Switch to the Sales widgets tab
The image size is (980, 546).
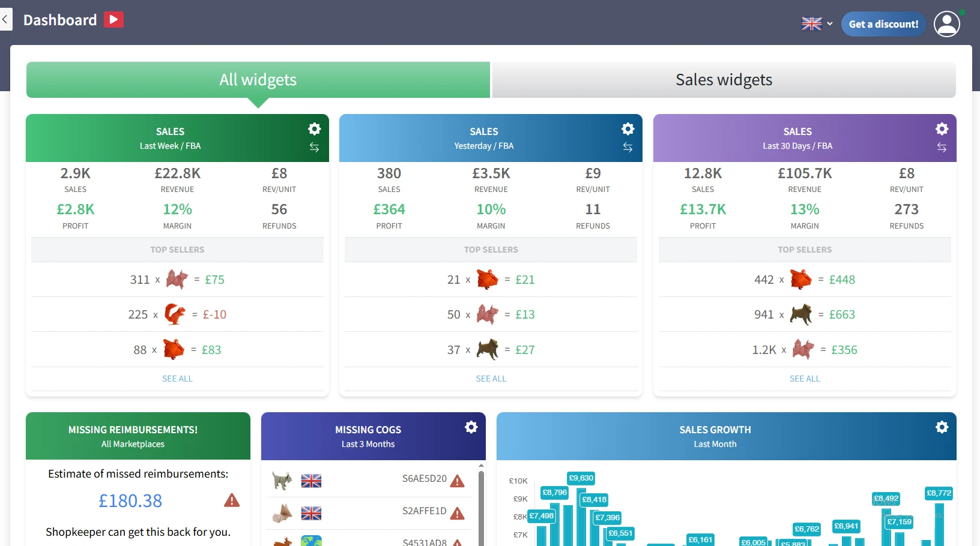[x=724, y=80]
